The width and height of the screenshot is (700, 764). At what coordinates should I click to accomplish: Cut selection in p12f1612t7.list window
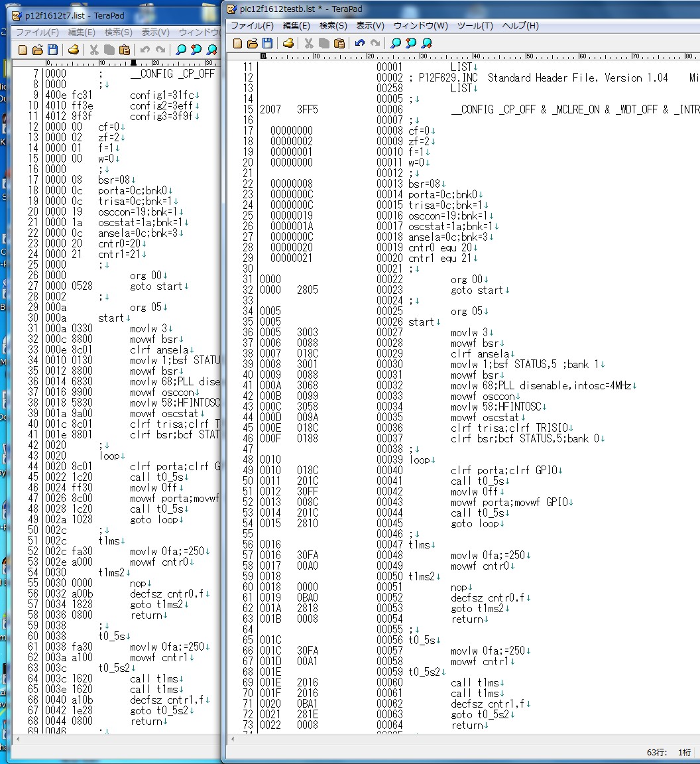tap(94, 50)
